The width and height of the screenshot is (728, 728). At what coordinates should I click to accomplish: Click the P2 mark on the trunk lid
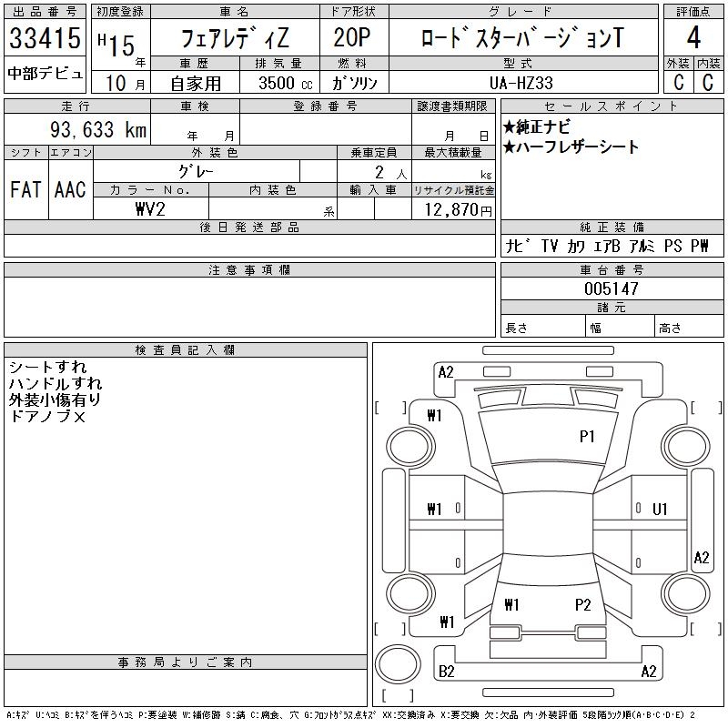click(x=583, y=604)
